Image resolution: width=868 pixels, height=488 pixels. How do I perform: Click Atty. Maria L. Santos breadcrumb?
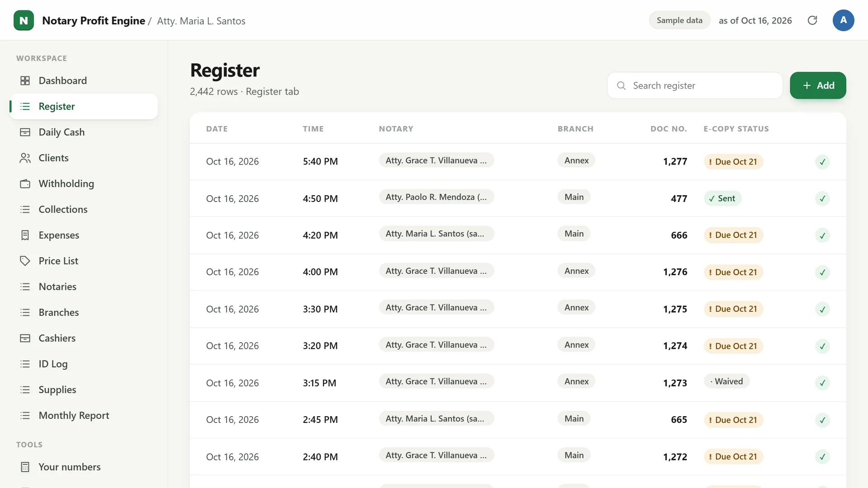coord(201,21)
